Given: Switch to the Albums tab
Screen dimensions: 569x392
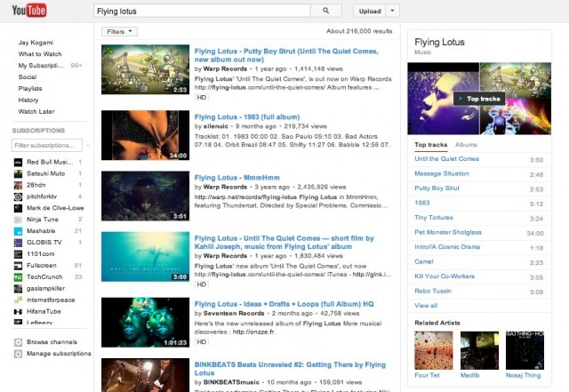Looking at the screenshot, I should coord(466,144).
